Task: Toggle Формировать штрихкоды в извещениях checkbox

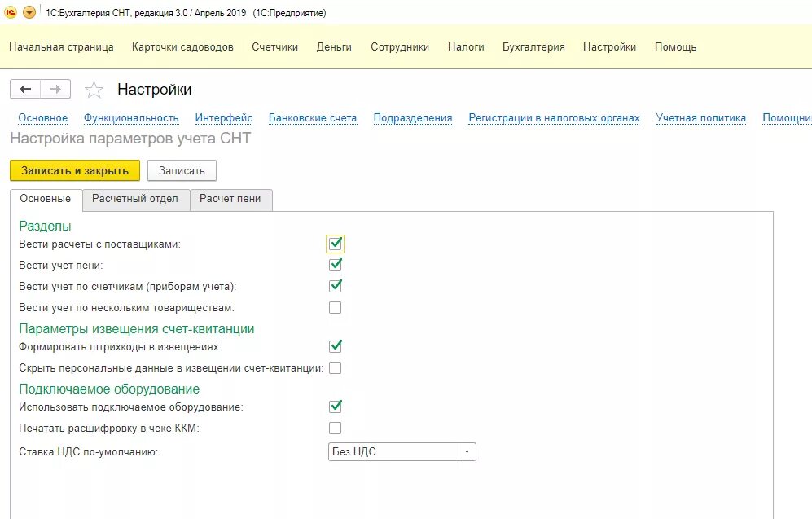Action: pyautogui.click(x=336, y=346)
